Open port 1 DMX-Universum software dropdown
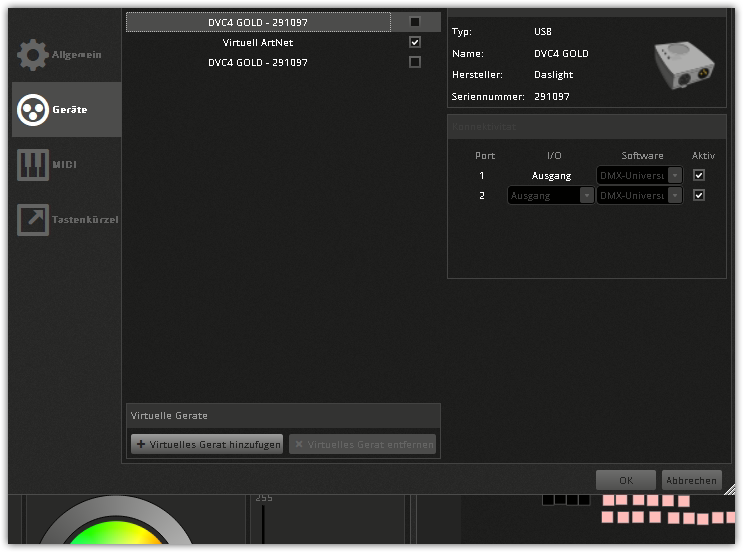743x552 pixels. (639, 175)
